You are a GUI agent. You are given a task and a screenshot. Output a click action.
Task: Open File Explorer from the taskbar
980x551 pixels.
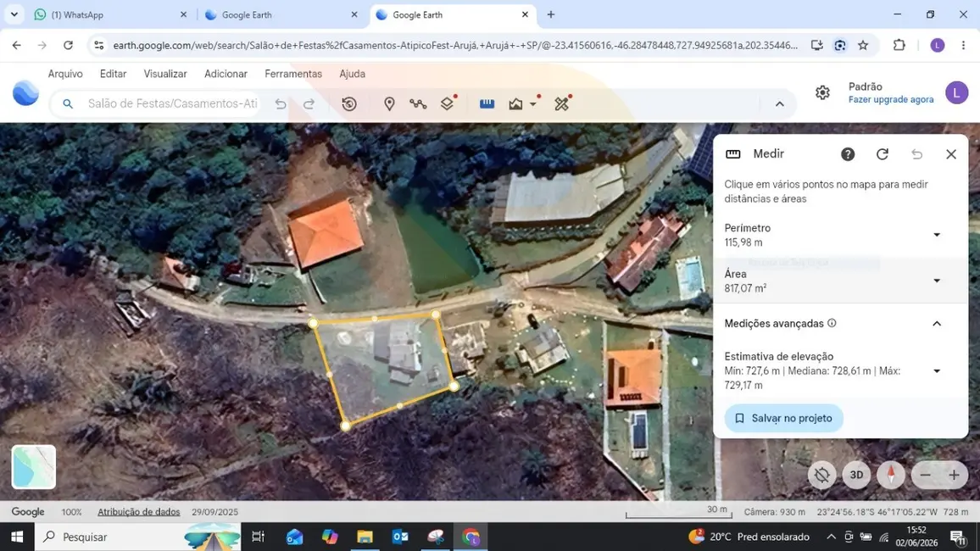[365, 537]
